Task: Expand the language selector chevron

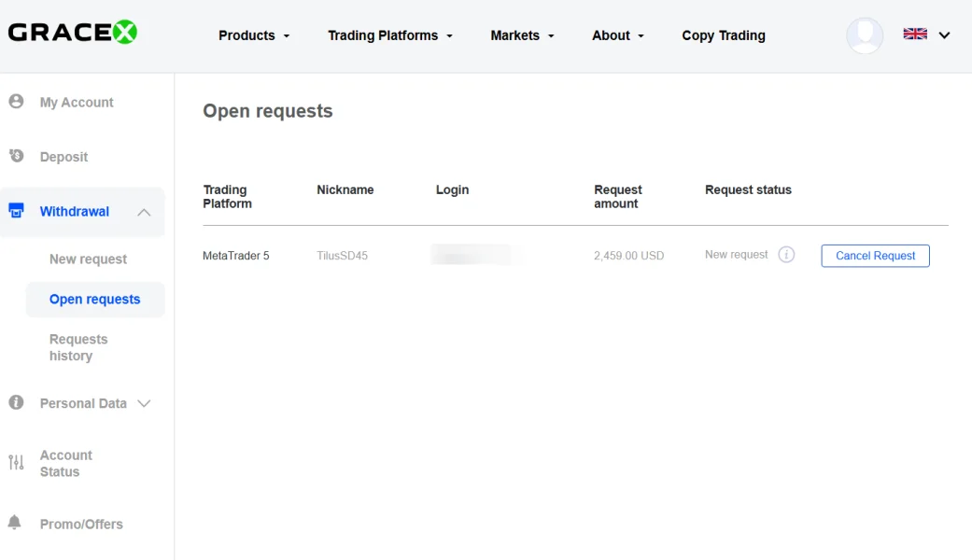Action: coord(944,35)
